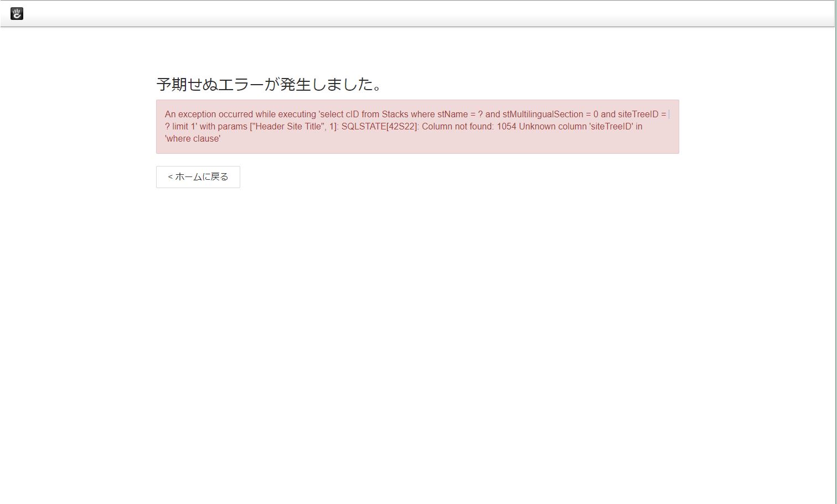Click the concrete5 hand logo icon
The width and height of the screenshot is (837, 504).
pos(17,14)
